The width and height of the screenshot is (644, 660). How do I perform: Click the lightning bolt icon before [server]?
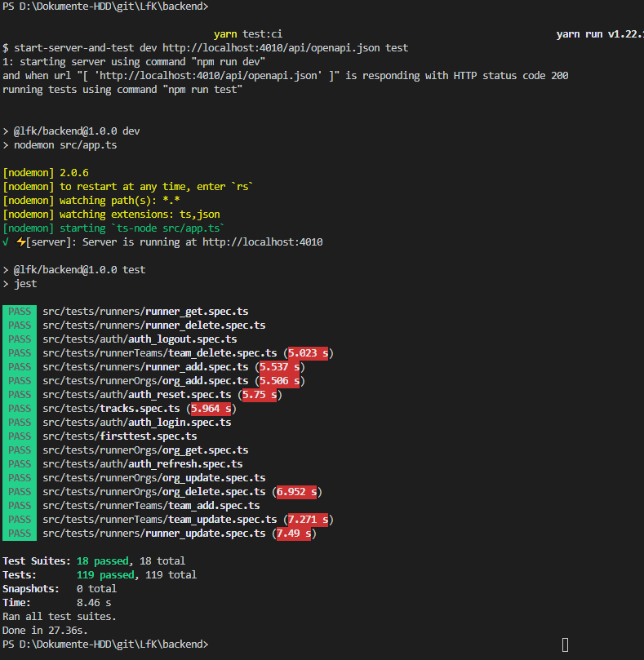(x=21, y=242)
